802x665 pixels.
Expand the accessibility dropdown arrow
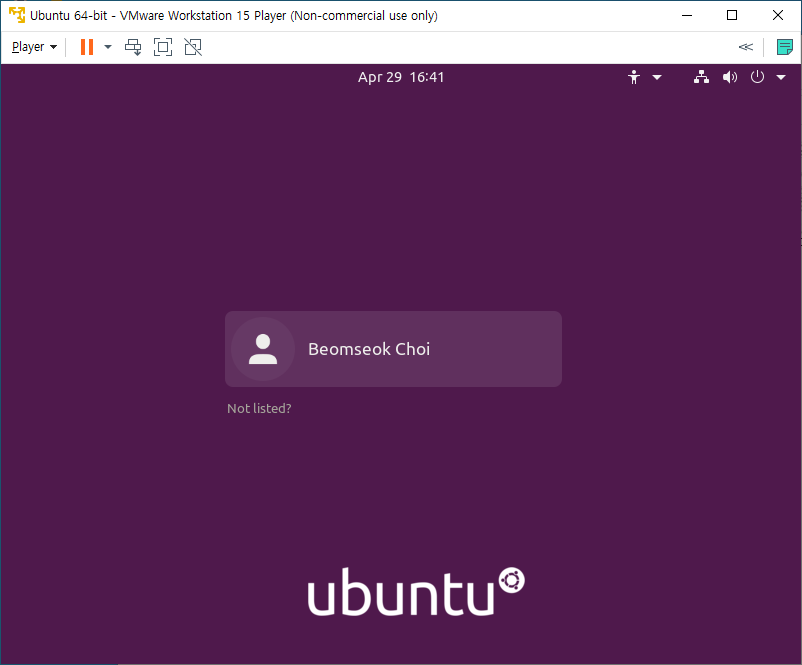pos(657,78)
